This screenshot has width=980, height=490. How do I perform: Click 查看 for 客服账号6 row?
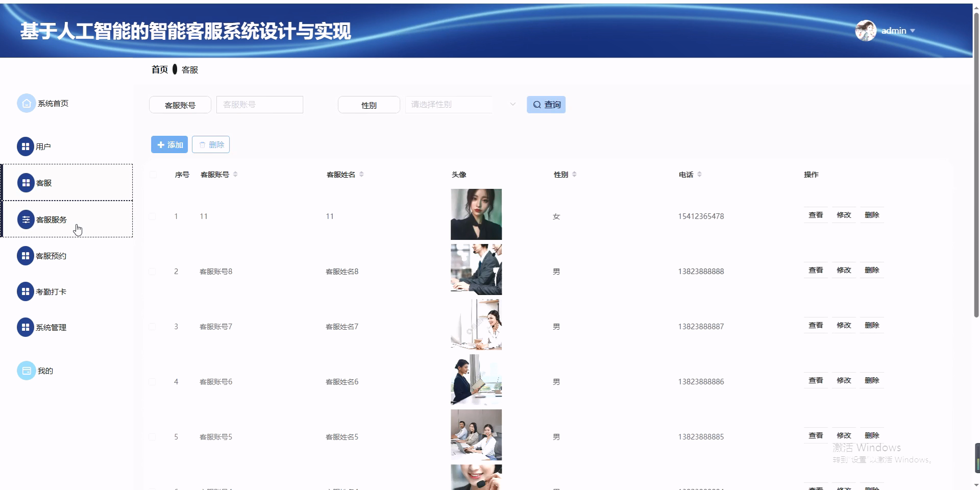(x=816, y=381)
